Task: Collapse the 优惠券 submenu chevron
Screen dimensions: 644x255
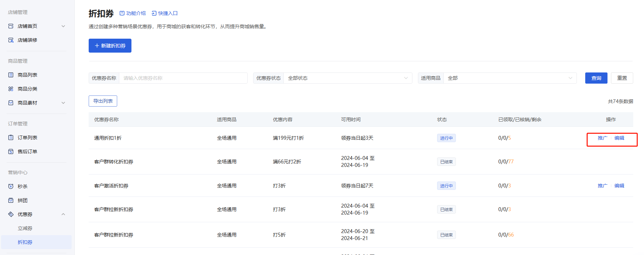Action: (x=63, y=214)
